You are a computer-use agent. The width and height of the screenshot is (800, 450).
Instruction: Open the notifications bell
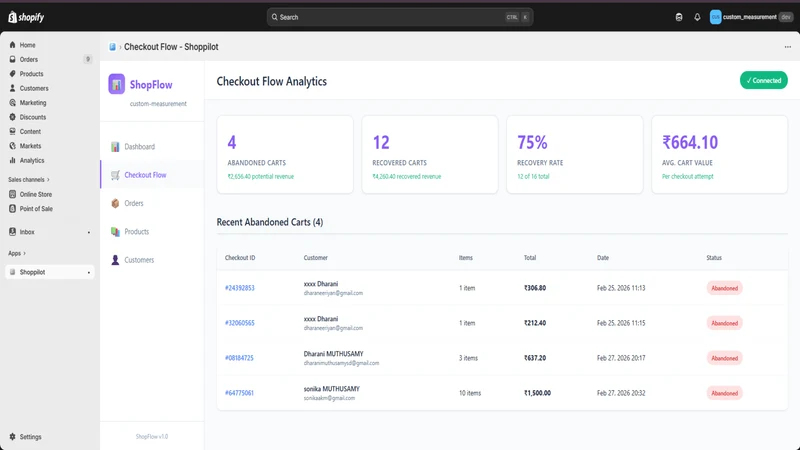(x=697, y=17)
